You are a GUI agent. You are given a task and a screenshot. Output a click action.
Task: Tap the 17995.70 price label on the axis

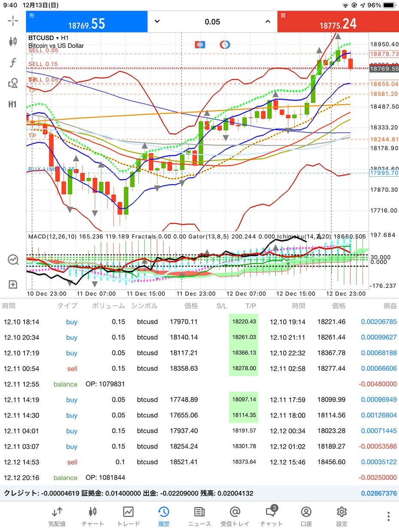(384, 173)
